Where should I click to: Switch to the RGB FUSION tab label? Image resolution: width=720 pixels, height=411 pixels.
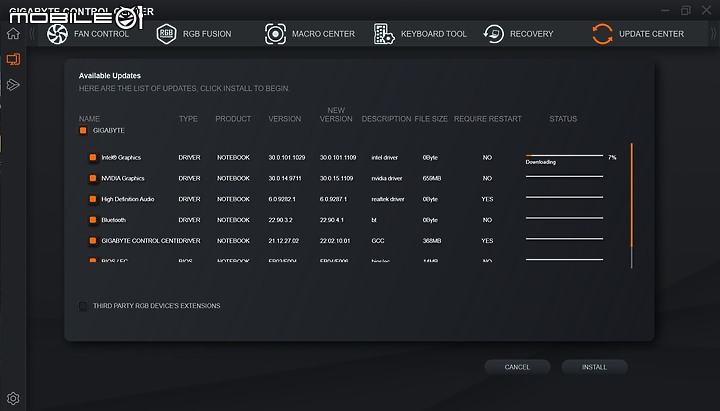[x=207, y=34]
